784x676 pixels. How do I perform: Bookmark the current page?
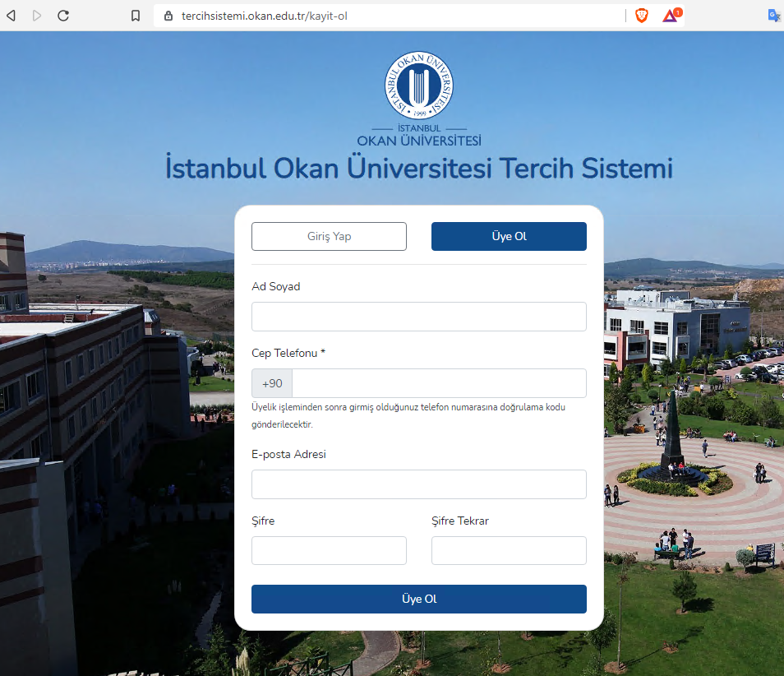point(136,15)
